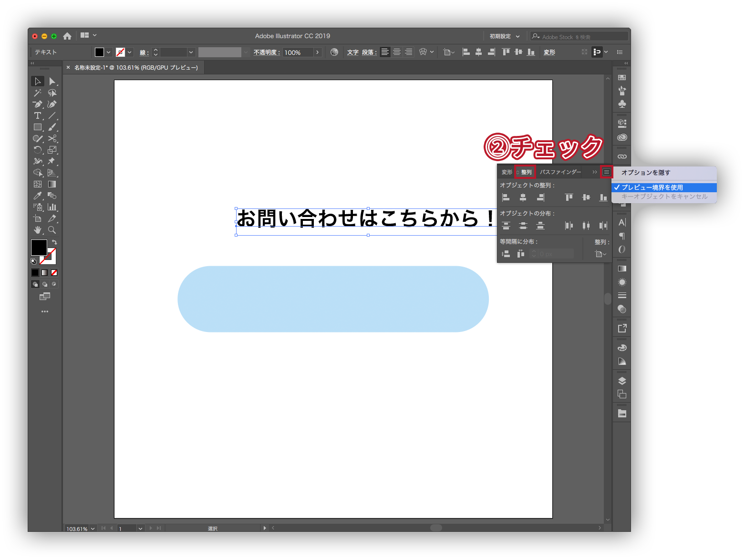745x560 pixels.
Task: Select the Shape Builder tool
Action: click(38, 173)
